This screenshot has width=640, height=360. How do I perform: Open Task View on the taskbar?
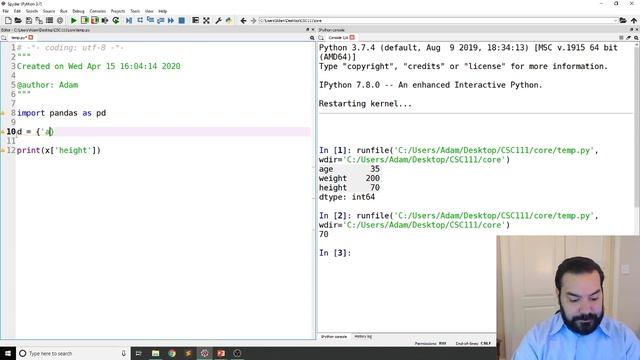pos(138,353)
